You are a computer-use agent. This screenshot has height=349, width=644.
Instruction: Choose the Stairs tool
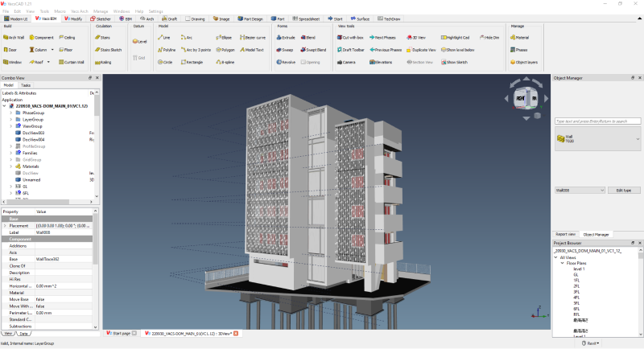click(x=104, y=37)
